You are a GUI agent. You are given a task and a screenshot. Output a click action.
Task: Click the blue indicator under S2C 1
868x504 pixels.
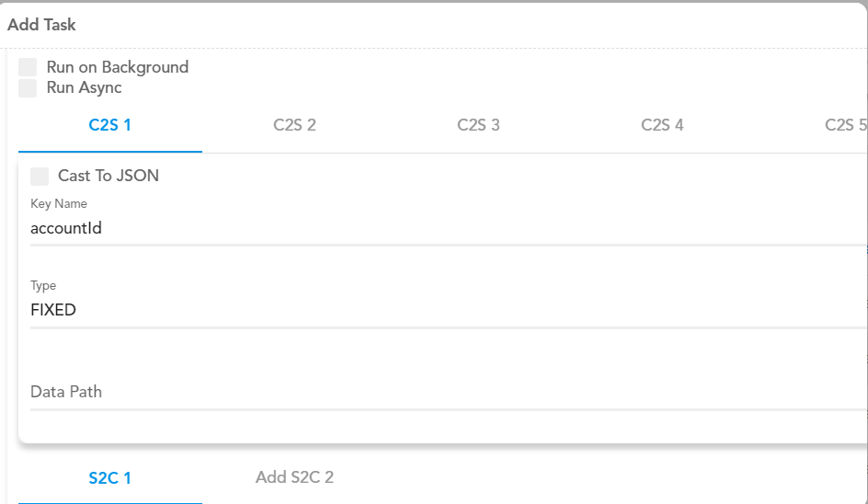click(x=110, y=503)
